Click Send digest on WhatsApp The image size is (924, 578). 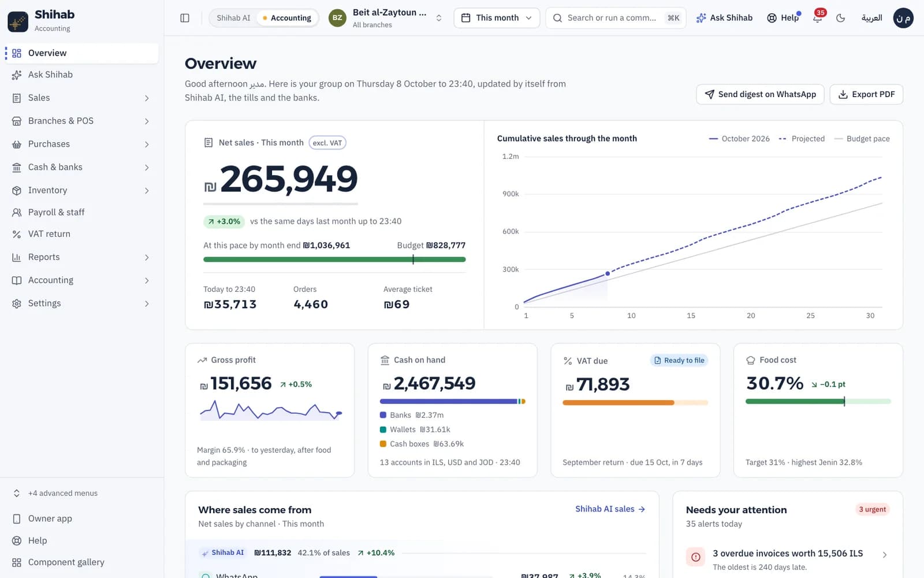760,94
